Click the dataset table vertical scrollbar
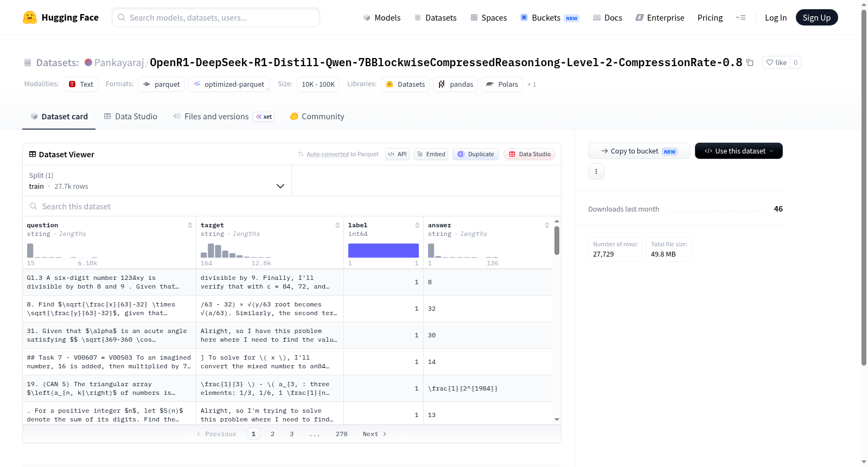 [557, 240]
